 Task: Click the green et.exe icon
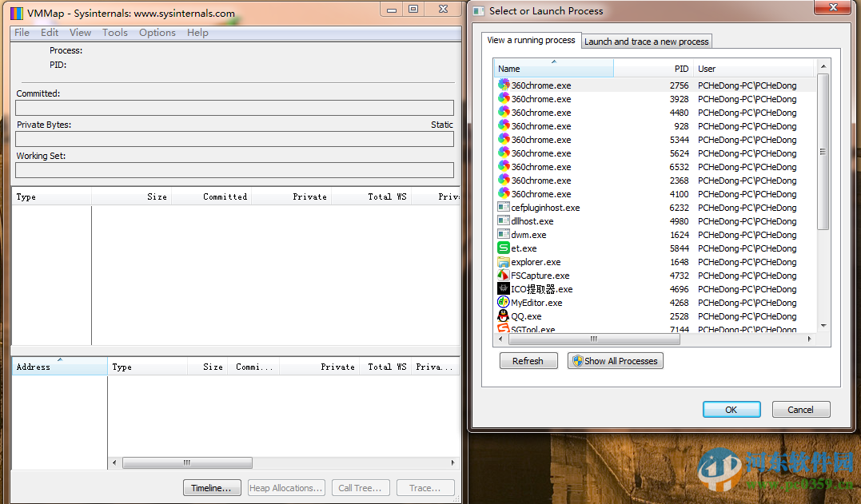504,248
